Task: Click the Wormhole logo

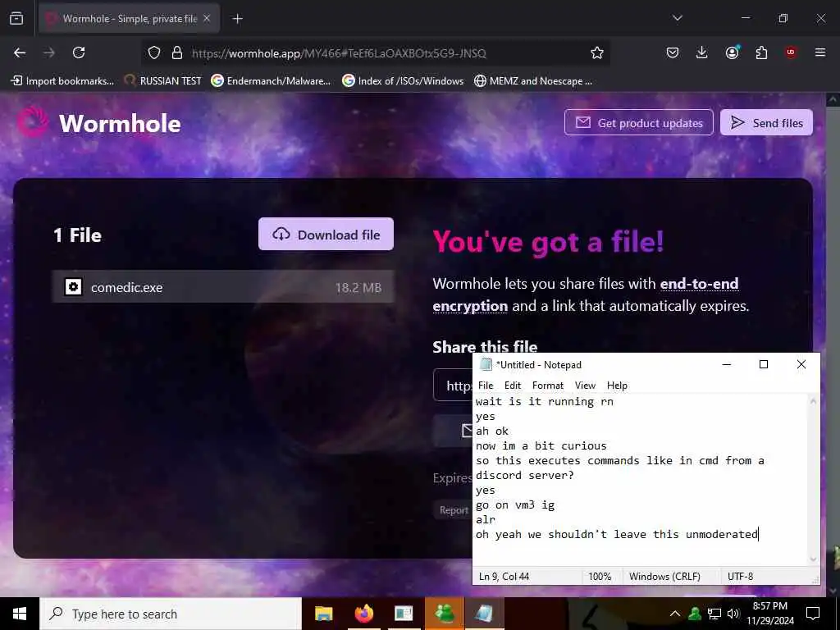Action: pos(99,123)
